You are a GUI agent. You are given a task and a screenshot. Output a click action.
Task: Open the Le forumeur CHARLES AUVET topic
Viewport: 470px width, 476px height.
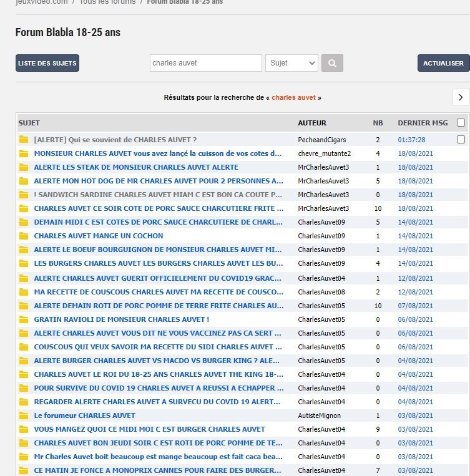pos(84,415)
